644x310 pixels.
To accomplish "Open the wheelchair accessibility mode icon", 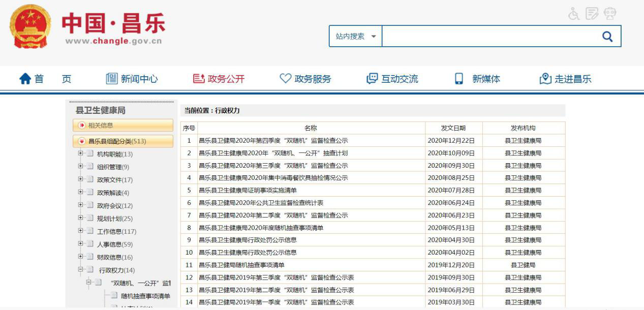I will point(574,14).
